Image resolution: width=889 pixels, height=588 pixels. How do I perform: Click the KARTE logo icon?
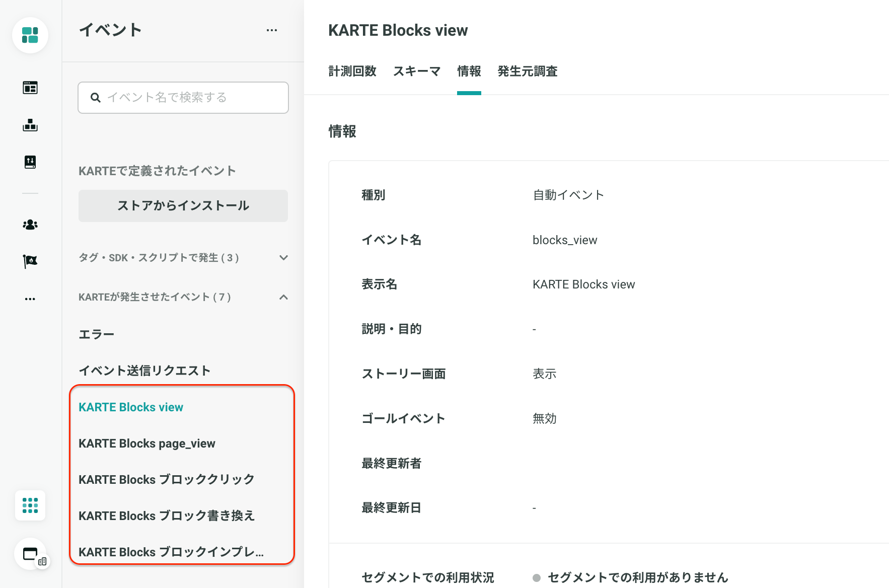30,35
